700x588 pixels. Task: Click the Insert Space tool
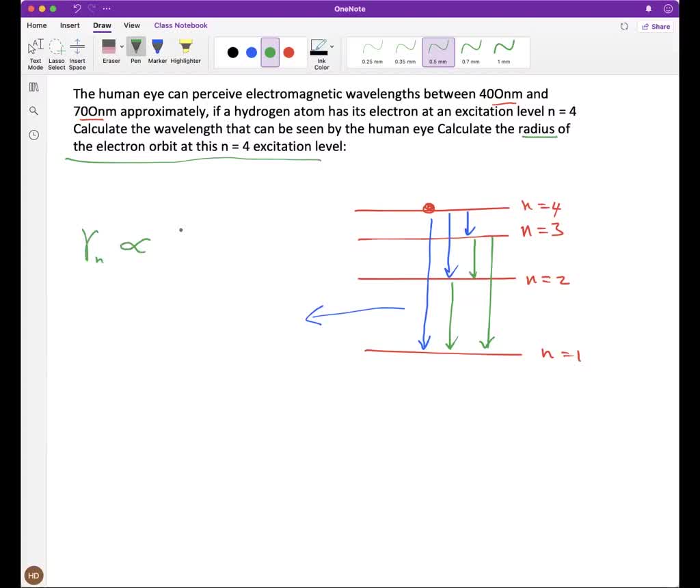[77, 53]
